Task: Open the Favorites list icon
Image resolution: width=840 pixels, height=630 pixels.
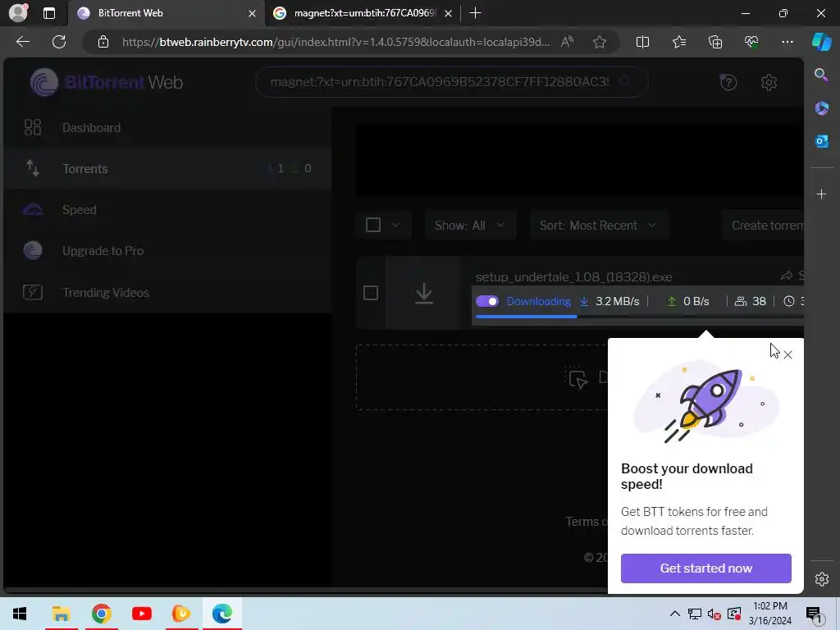Action: 678,42
